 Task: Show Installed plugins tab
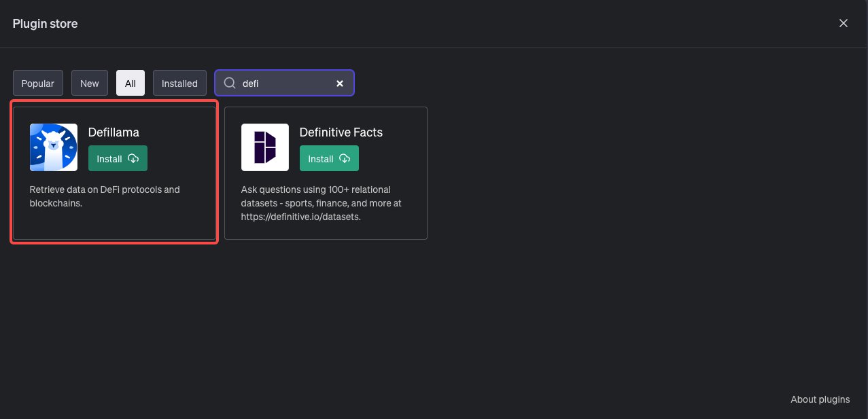[x=179, y=84]
